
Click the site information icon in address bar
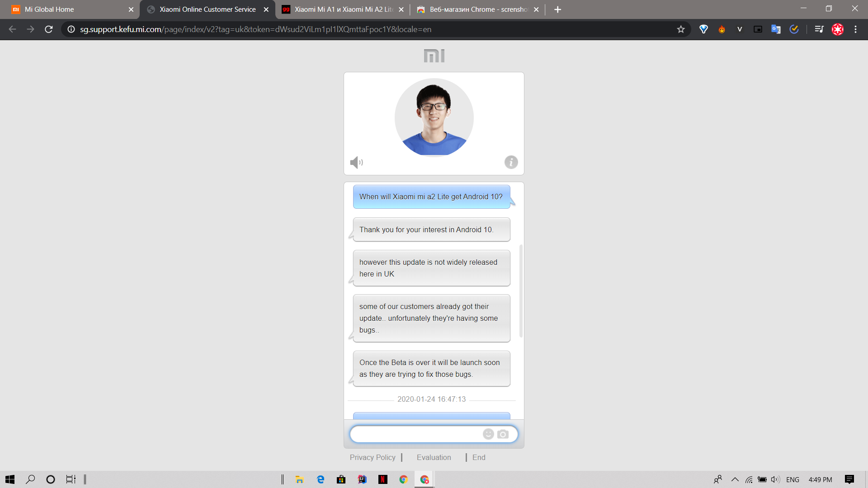71,29
